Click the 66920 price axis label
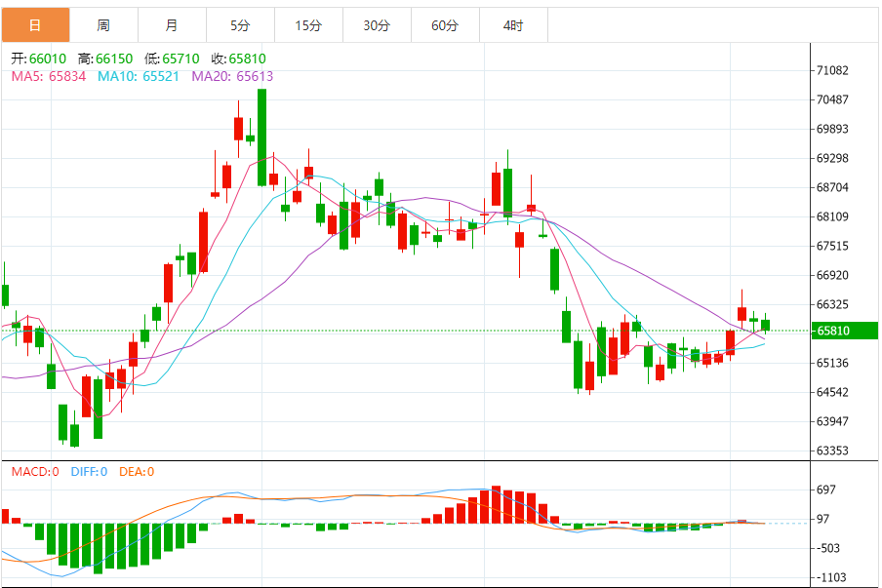 [832, 275]
